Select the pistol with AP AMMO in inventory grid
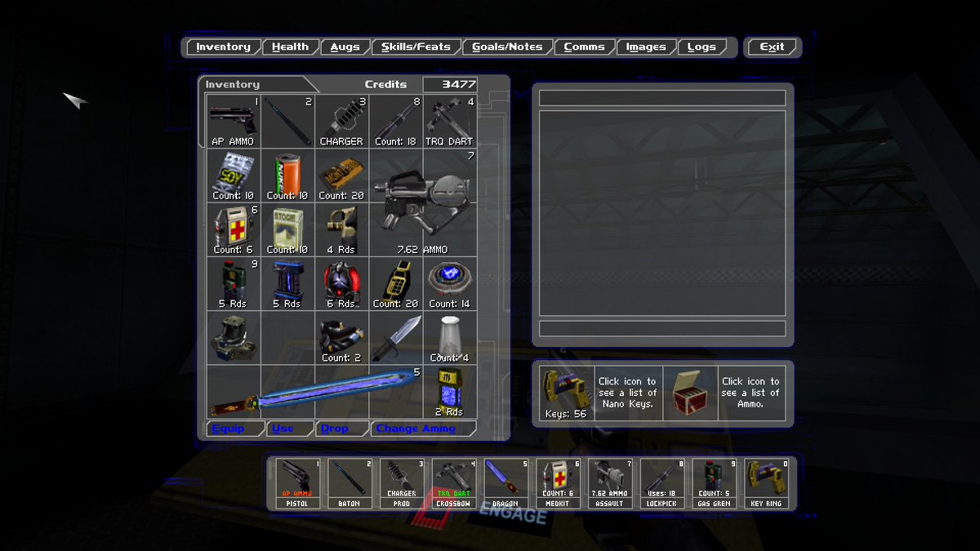Viewport: 980px width, 551px height. (x=234, y=121)
